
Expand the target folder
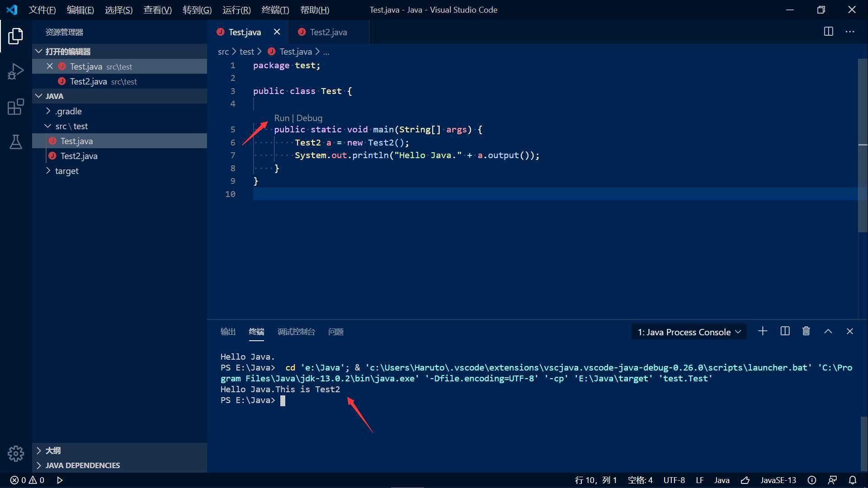click(120, 171)
